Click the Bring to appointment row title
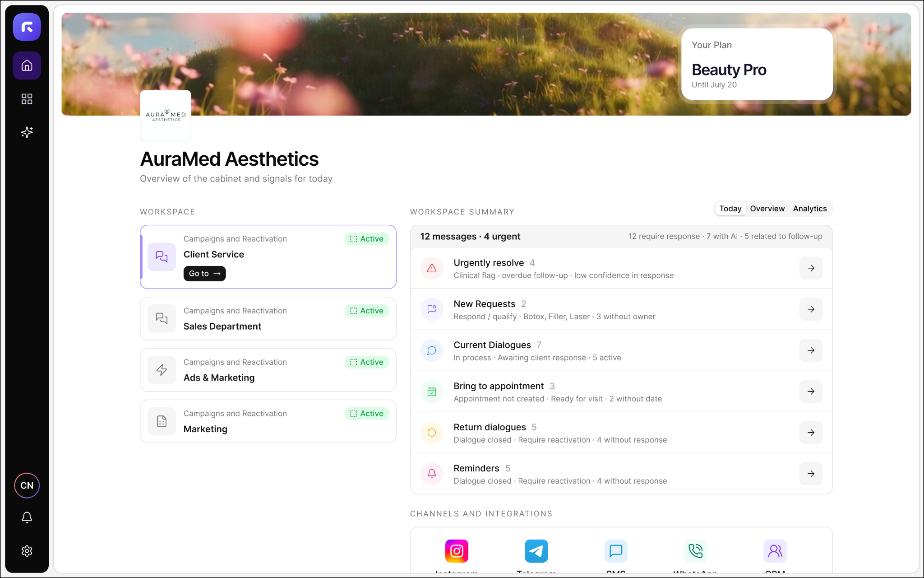The width and height of the screenshot is (924, 578). [x=499, y=386]
